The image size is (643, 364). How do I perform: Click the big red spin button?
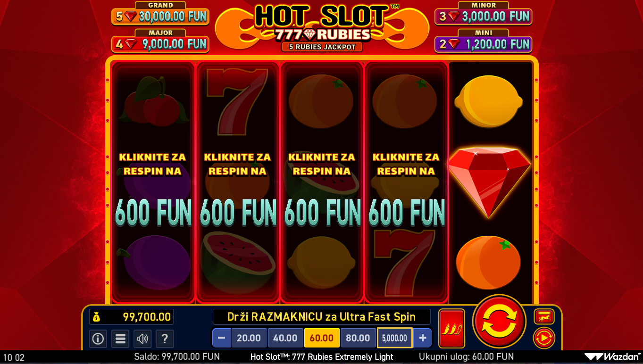point(499,322)
